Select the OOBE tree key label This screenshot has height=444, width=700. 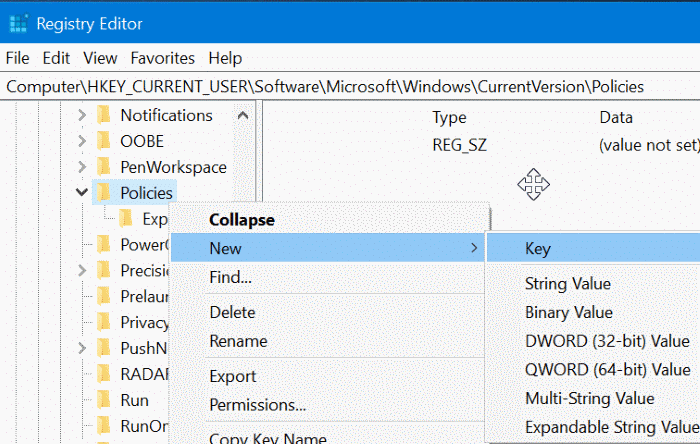(142, 141)
